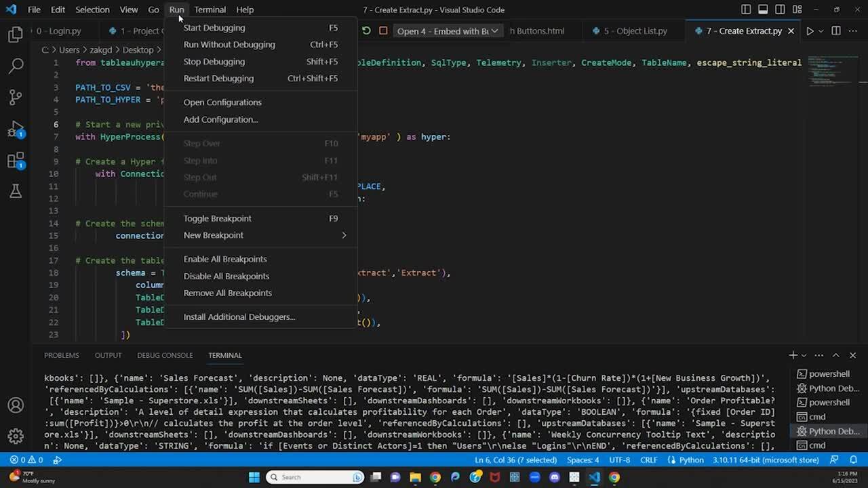Switch to the Debug Console tab
868x488 pixels.
point(165,355)
